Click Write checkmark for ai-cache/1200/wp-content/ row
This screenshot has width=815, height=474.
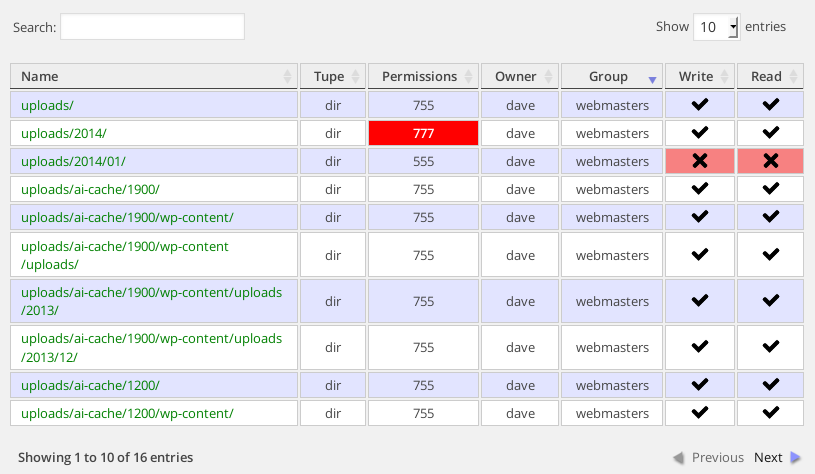click(x=700, y=413)
